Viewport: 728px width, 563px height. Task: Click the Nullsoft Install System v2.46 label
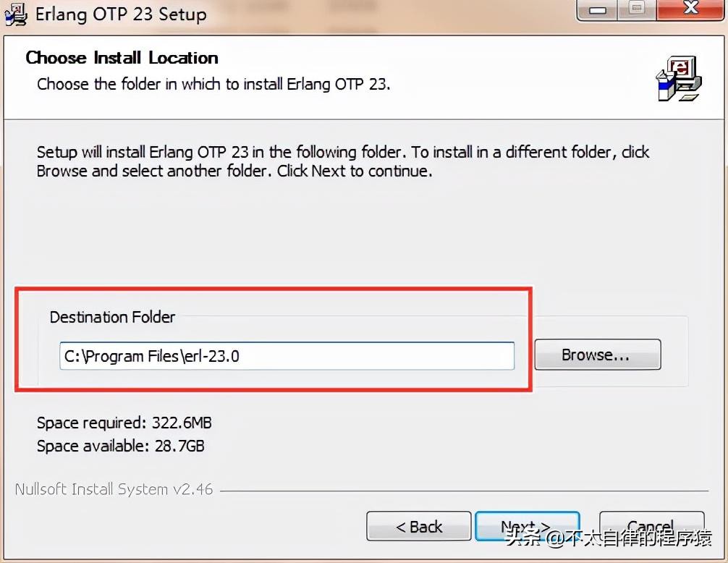(x=114, y=489)
